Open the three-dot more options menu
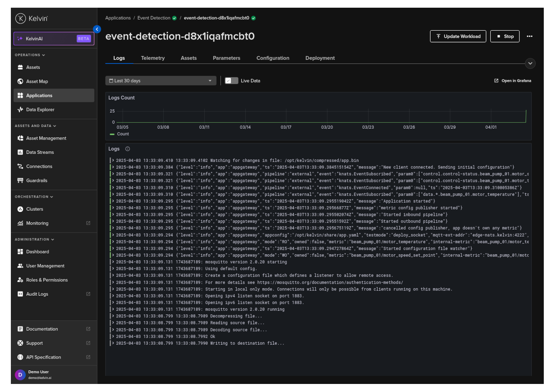Screen dimensions: 555x392 pos(529,36)
